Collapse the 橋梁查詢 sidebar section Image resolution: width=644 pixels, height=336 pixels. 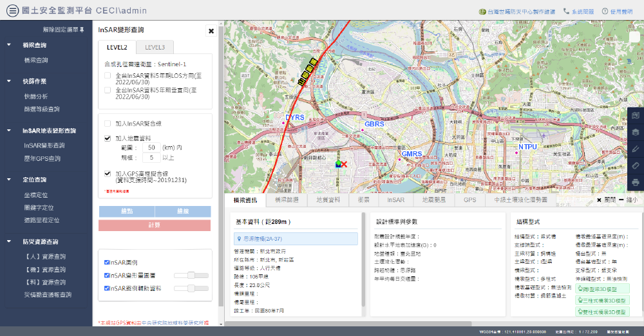tap(9, 45)
